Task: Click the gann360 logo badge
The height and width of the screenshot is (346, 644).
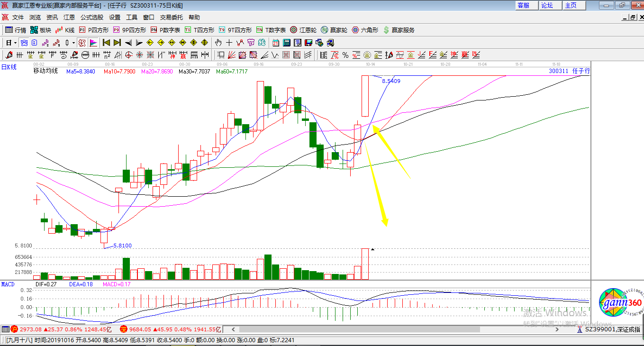Action: (621, 303)
